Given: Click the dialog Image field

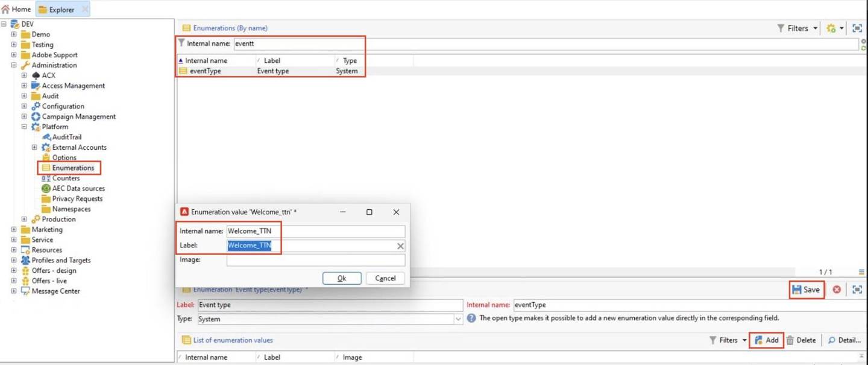Looking at the screenshot, I should (x=316, y=259).
